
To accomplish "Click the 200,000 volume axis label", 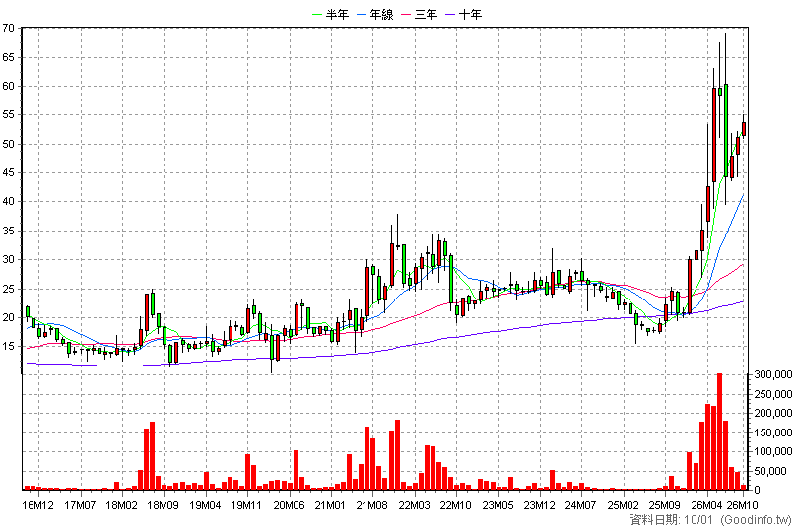I will [x=772, y=413].
